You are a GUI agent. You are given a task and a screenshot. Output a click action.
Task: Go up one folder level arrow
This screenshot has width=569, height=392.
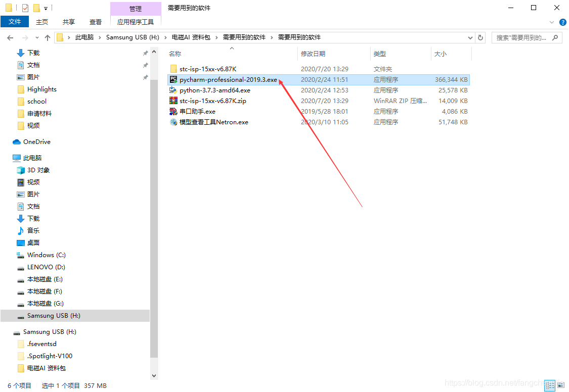click(x=48, y=38)
